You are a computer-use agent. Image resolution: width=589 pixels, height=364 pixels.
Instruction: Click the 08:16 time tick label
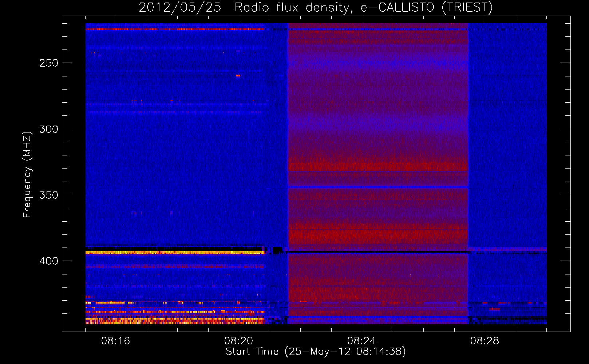point(116,341)
